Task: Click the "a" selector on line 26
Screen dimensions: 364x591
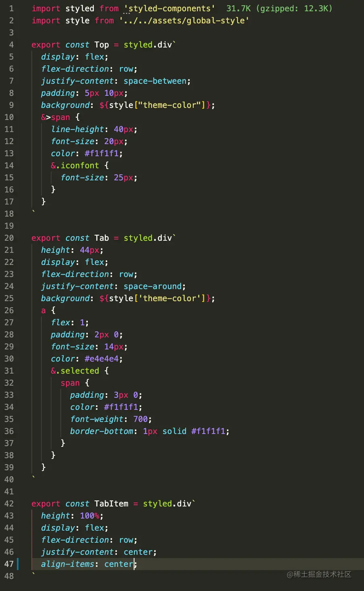Action: tap(43, 310)
